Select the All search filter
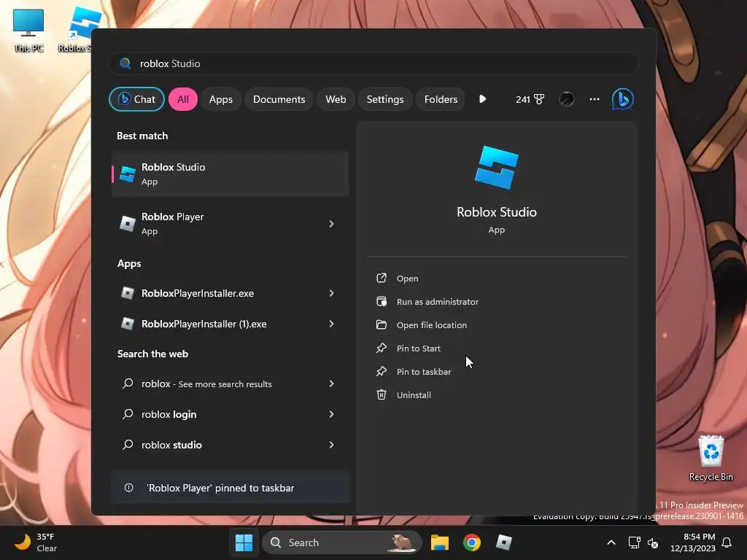 (183, 99)
